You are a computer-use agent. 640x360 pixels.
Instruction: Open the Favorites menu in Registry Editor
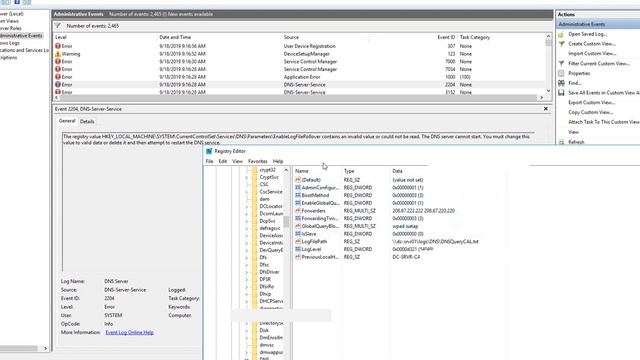[x=258, y=161]
